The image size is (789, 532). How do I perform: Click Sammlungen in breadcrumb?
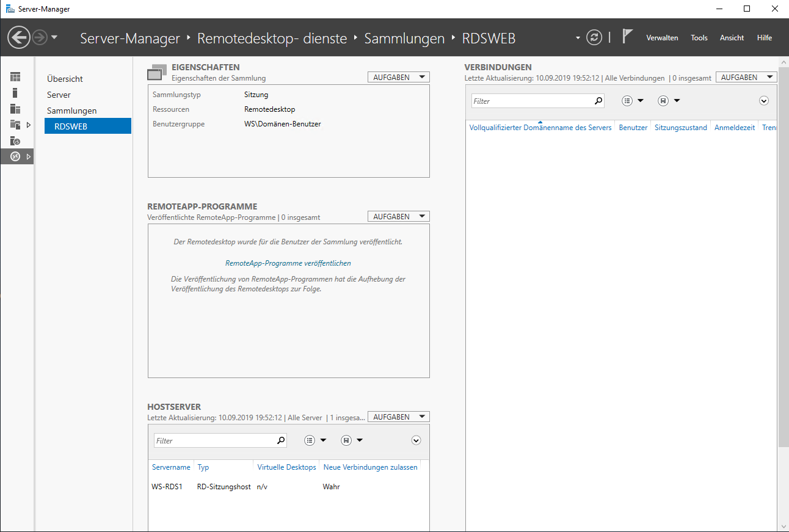[404, 38]
